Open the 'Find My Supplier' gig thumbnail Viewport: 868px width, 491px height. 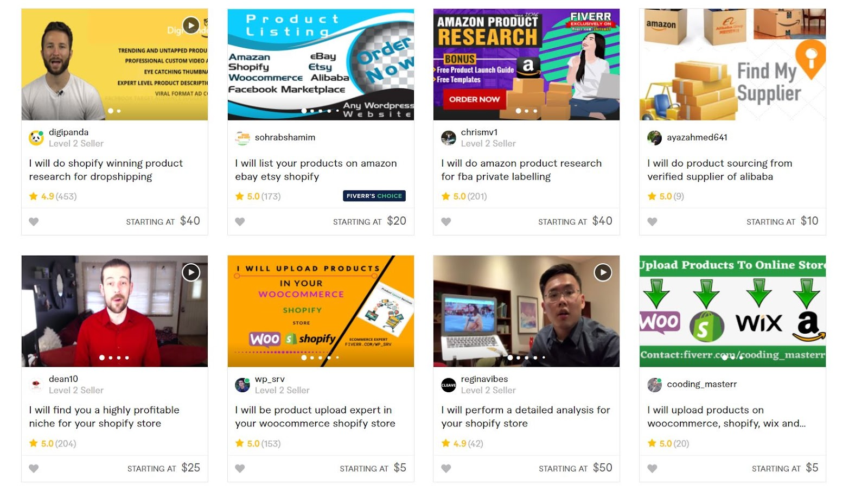(732, 64)
